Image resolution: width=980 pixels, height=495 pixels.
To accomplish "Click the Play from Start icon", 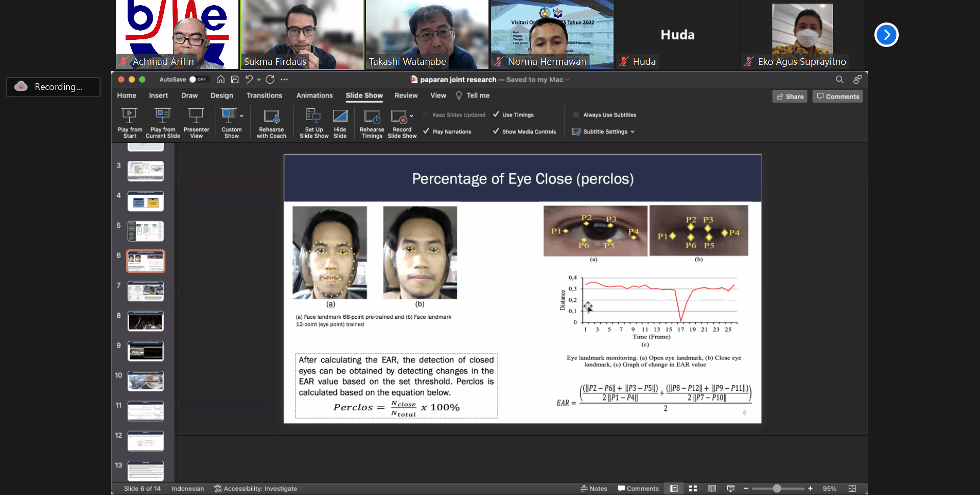I will 130,116.
